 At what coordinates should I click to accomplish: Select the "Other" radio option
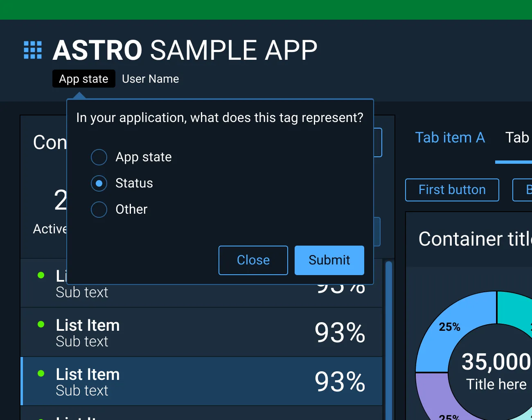[x=99, y=209]
